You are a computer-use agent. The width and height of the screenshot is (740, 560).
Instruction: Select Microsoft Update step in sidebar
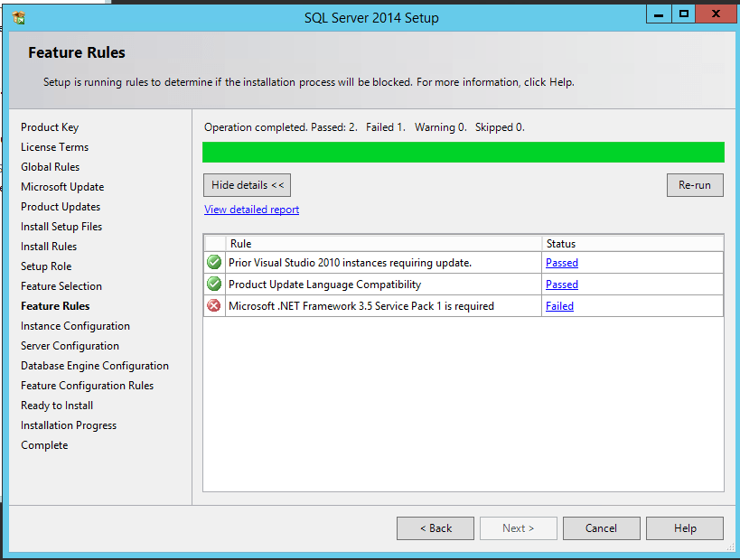(62, 187)
